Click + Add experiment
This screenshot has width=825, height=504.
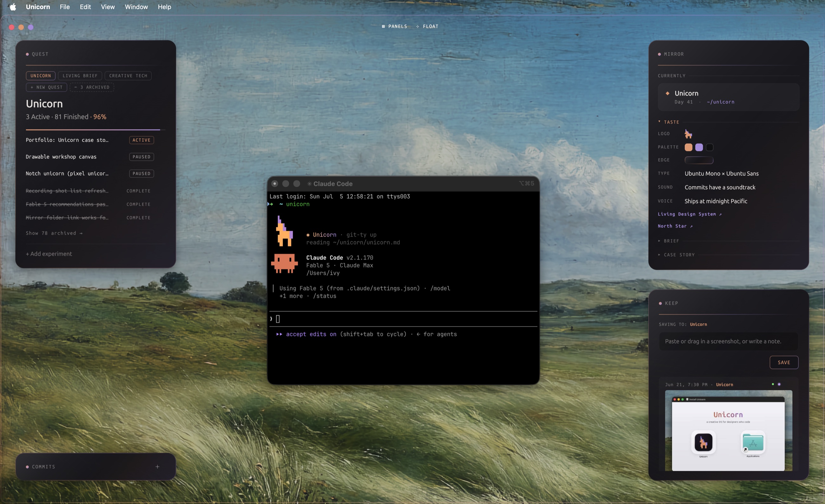(49, 254)
